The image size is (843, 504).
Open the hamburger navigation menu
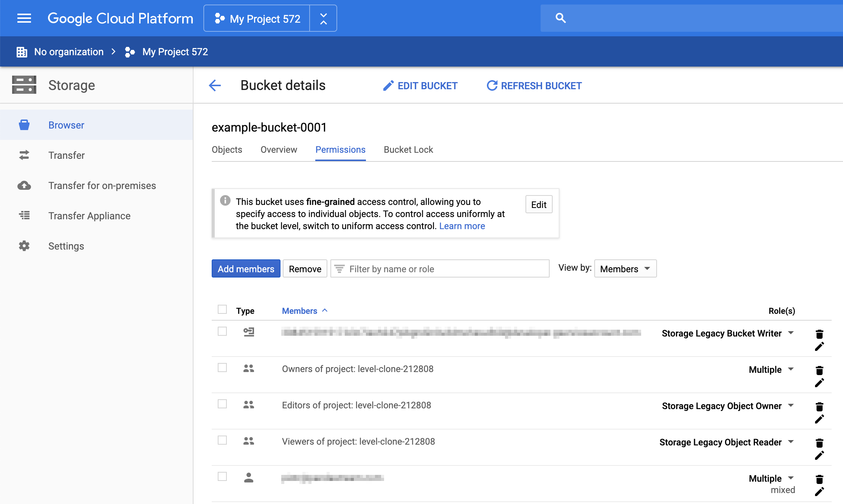pyautogui.click(x=24, y=18)
